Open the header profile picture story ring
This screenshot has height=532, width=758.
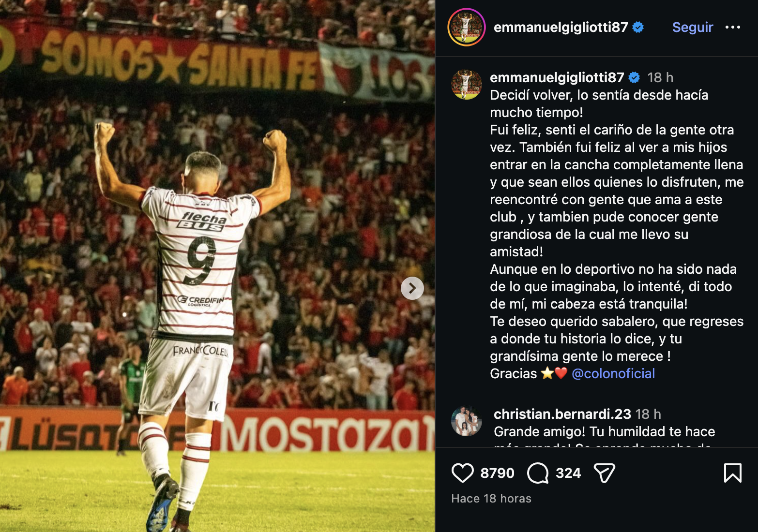click(x=467, y=27)
